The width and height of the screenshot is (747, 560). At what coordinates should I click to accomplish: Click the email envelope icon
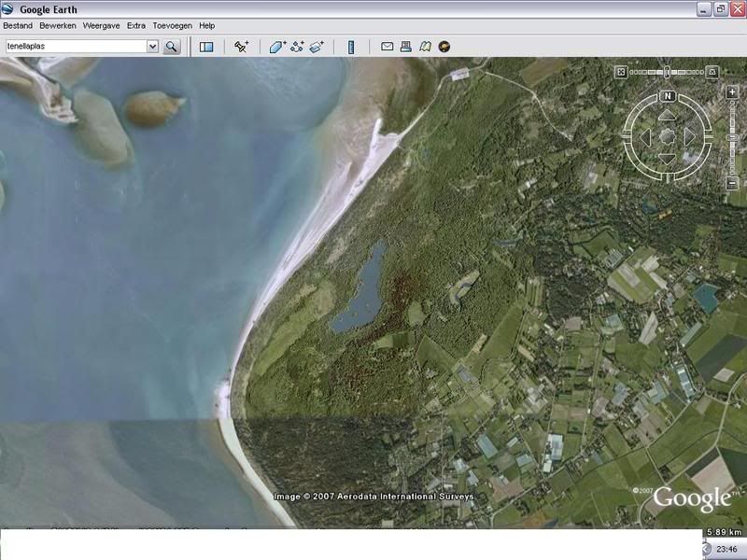[x=387, y=47]
